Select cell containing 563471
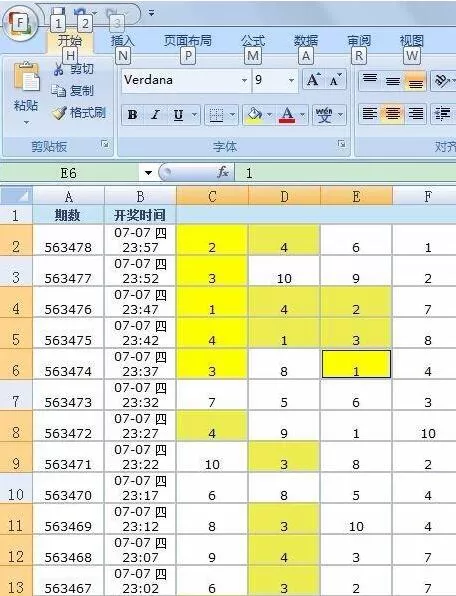This screenshot has height=596, width=456. pyautogui.click(x=68, y=457)
